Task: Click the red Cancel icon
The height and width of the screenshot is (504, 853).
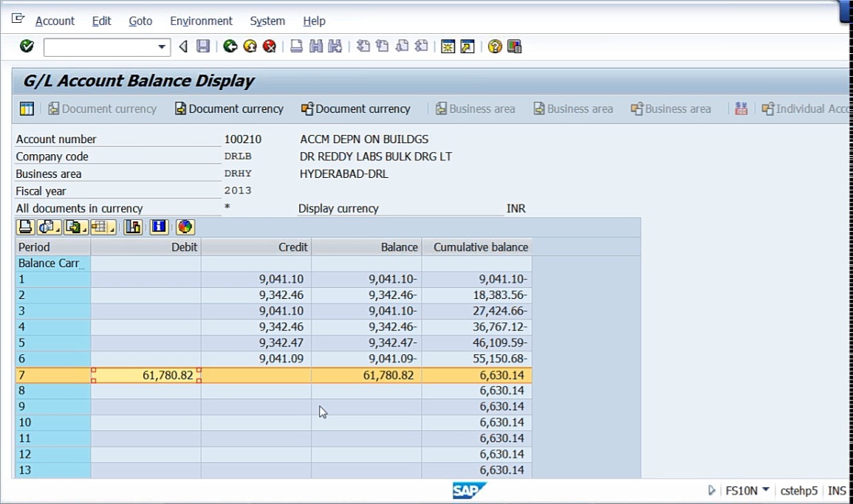Action: point(270,46)
